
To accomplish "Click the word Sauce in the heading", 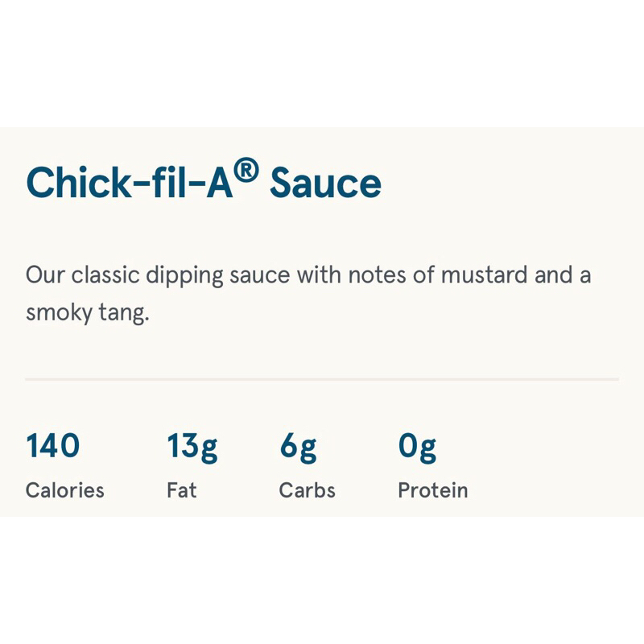I will [325, 184].
